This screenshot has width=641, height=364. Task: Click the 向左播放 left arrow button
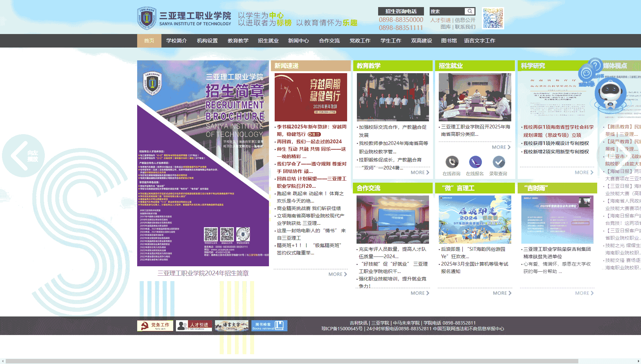[23, 156]
